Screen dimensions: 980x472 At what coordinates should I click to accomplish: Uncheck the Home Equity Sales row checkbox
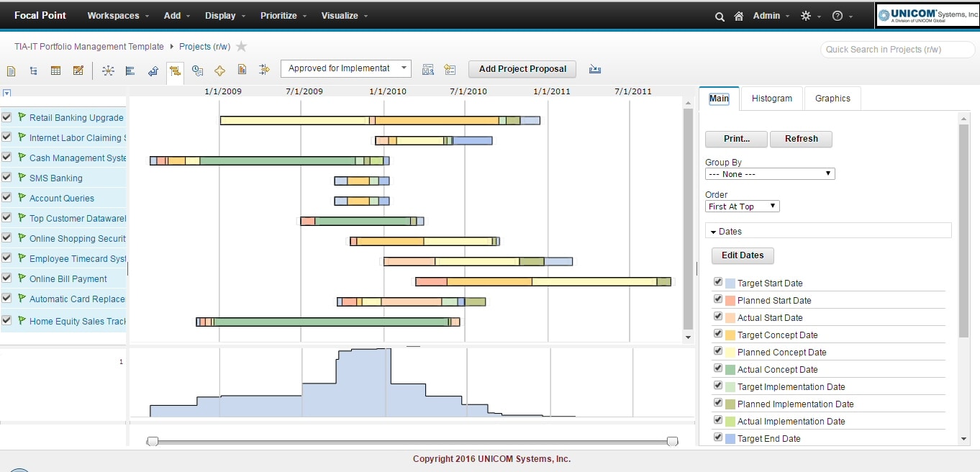click(6, 320)
